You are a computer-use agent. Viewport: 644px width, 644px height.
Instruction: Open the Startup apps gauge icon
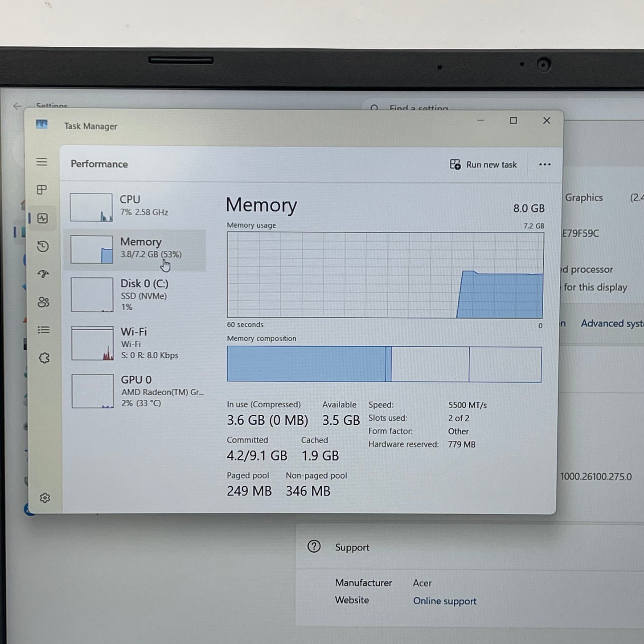pyautogui.click(x=43, y=274)
